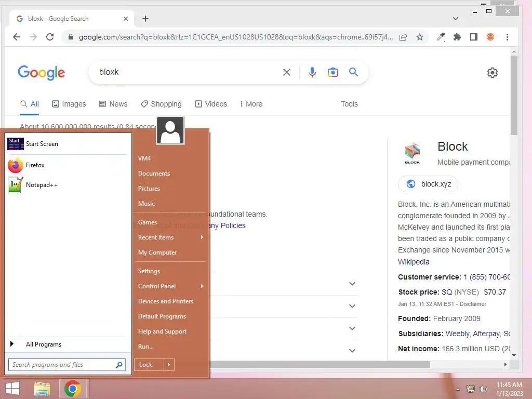Open search Tools
532x399 pixels.
(349, 104)
